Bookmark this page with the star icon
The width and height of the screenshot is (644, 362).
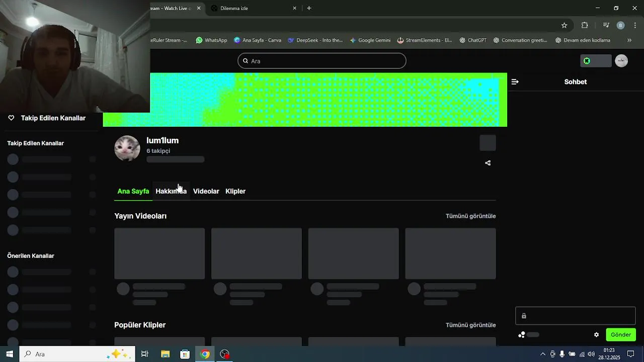(x=564, y=25)
